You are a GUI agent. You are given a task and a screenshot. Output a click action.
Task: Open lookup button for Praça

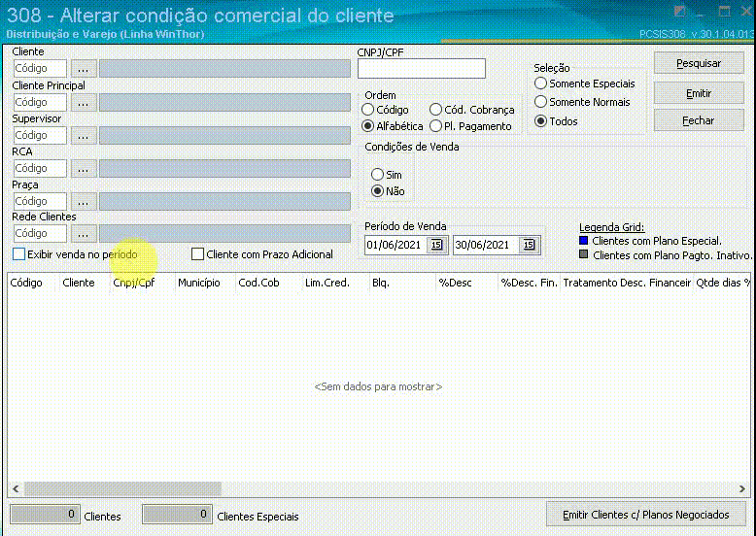pyautogui.click(x=84, y=202)
